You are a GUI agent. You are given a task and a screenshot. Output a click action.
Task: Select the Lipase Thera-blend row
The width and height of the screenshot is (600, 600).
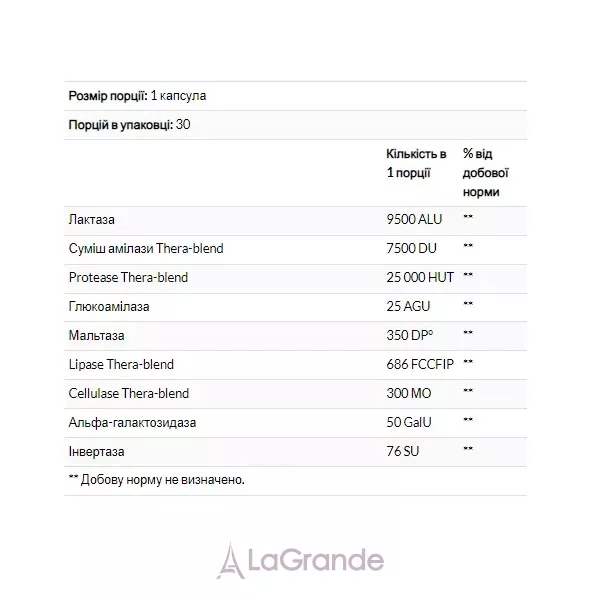295,365
